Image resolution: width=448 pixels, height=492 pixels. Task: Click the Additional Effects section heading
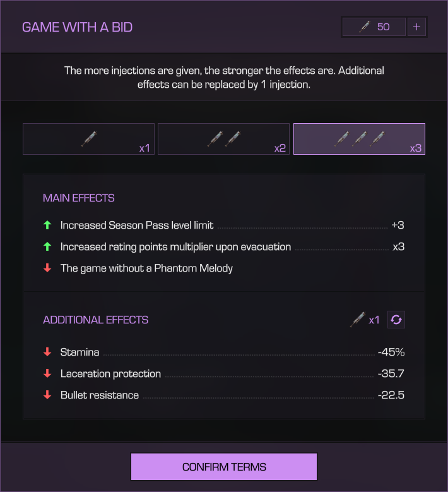95,320
